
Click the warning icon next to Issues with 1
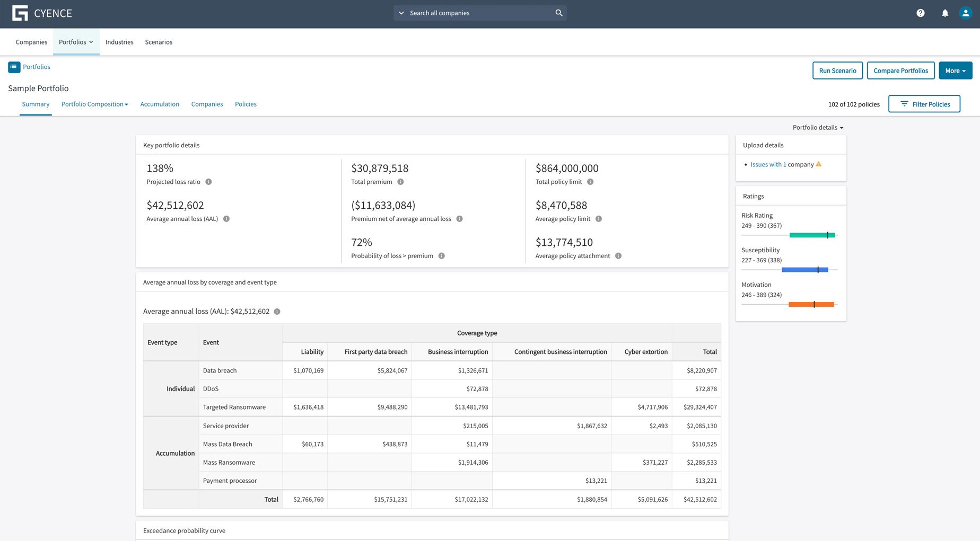click(819, 164)
